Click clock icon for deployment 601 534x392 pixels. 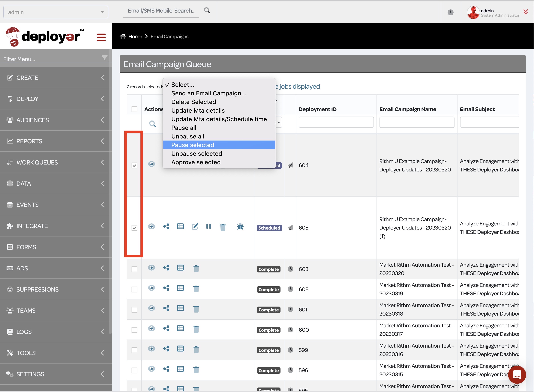coord(290,309)
